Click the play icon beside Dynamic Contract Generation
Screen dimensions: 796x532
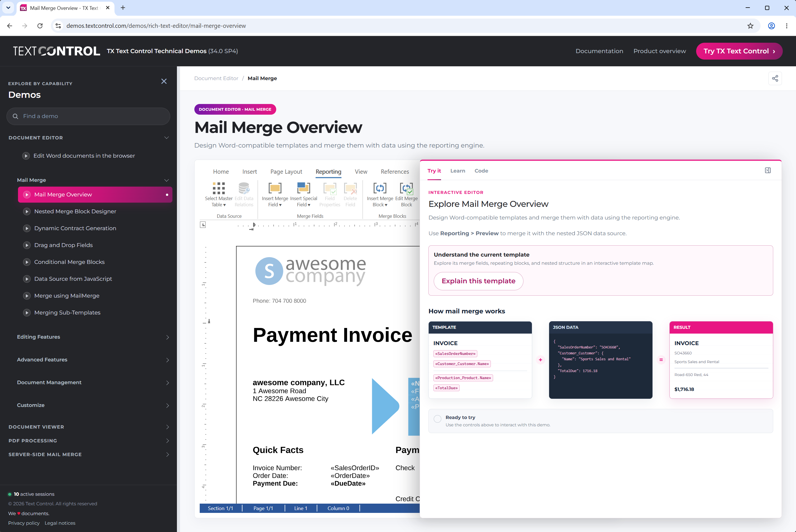pos(27,228)
